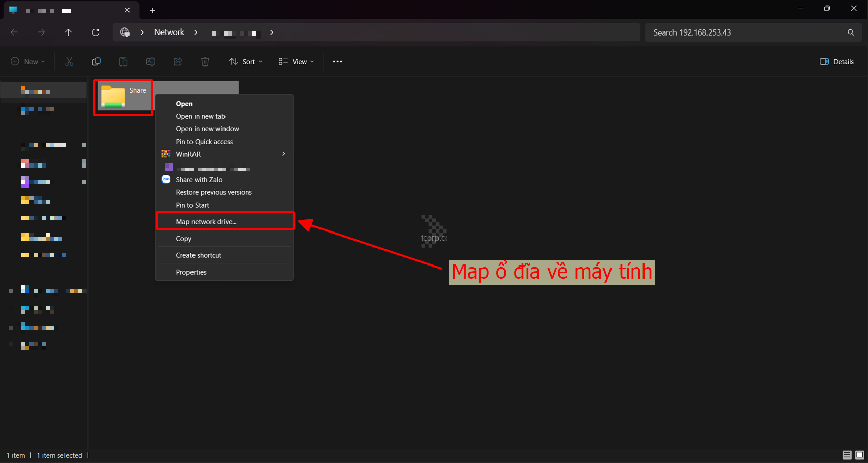The height and width of the screenshot is (463, 868).
Task: Click Network in the address breadcrumb
Action: pos(169,32)
